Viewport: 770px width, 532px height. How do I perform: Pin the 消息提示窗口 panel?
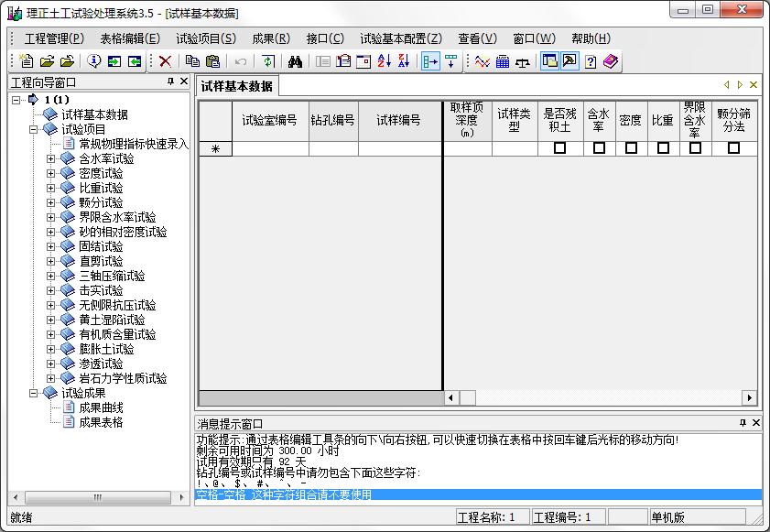tap(743, 422)
